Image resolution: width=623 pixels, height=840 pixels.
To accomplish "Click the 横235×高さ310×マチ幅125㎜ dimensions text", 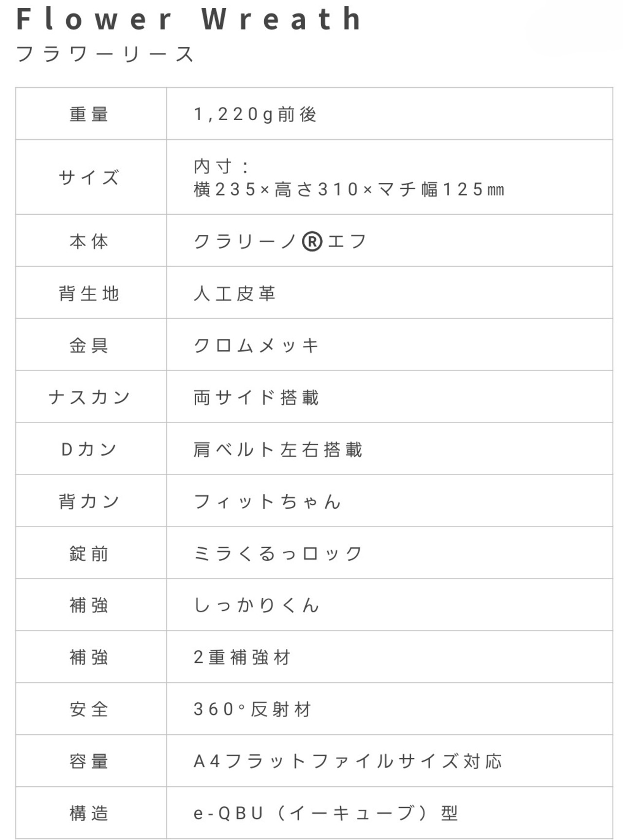I will point(349,189).
